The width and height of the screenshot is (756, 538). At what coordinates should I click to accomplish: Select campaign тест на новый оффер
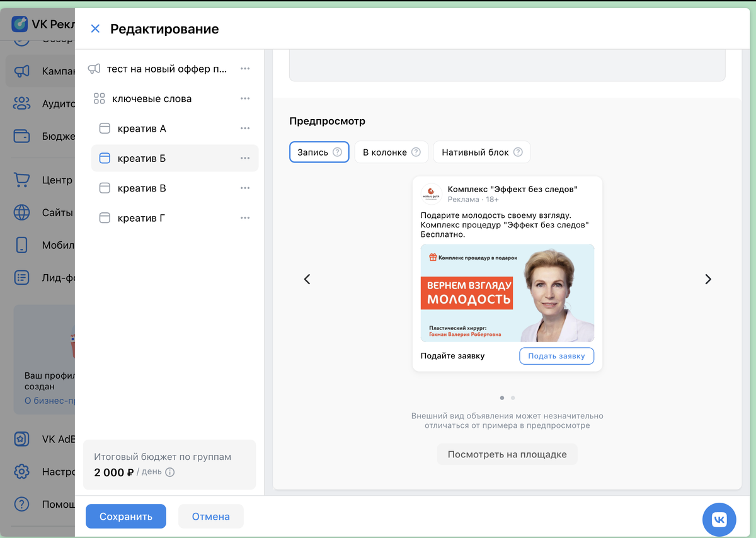point(167,69)
